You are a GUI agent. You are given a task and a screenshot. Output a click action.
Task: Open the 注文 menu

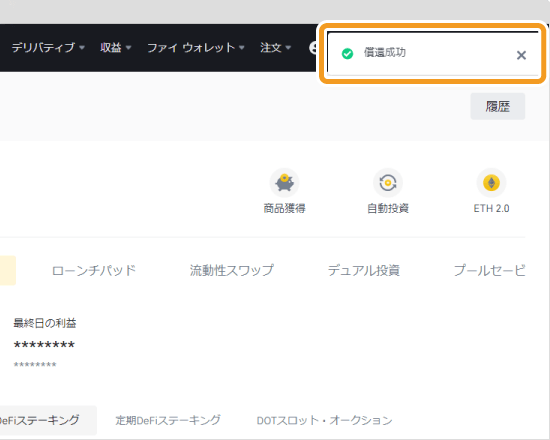point(271,47)
